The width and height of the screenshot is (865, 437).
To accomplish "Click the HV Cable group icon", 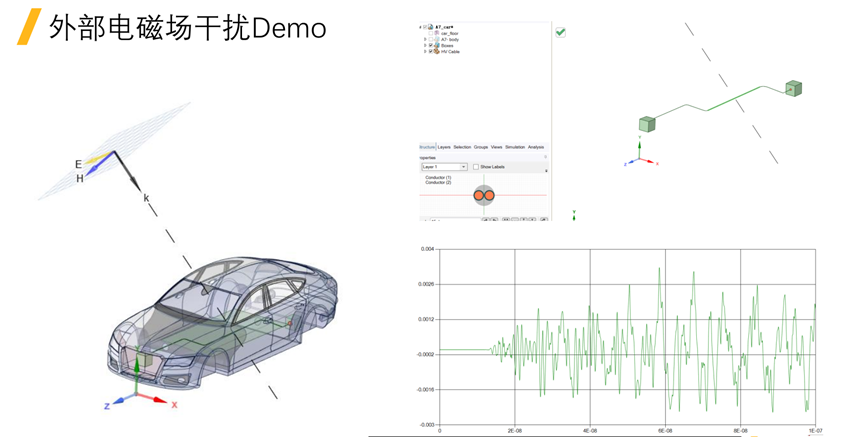I will [x=436, y=51].
